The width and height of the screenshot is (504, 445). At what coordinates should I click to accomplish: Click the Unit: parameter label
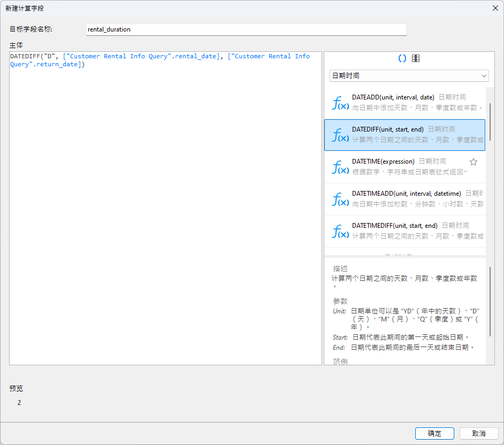tap(339, 311)
